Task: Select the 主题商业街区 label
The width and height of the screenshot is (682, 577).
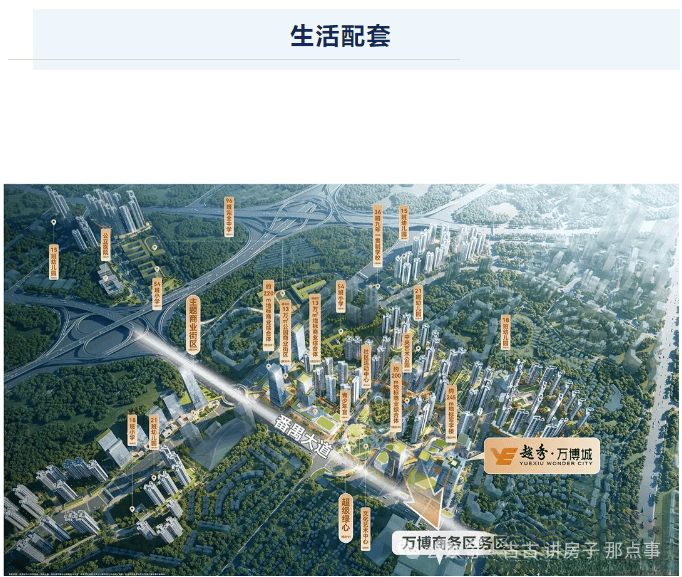Action: pos(193,324)
